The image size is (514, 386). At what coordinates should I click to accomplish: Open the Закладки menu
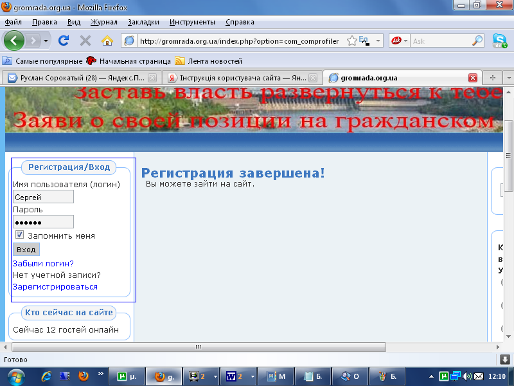[143, 22]
